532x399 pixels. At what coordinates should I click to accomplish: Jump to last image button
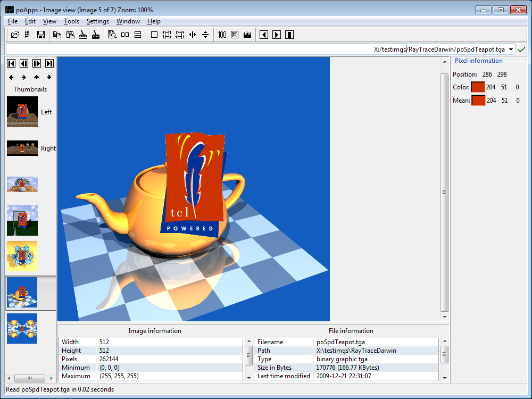49,63
